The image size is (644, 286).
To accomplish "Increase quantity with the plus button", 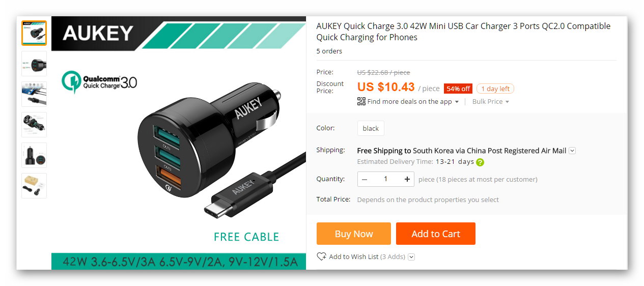I will tap(407, 179).
